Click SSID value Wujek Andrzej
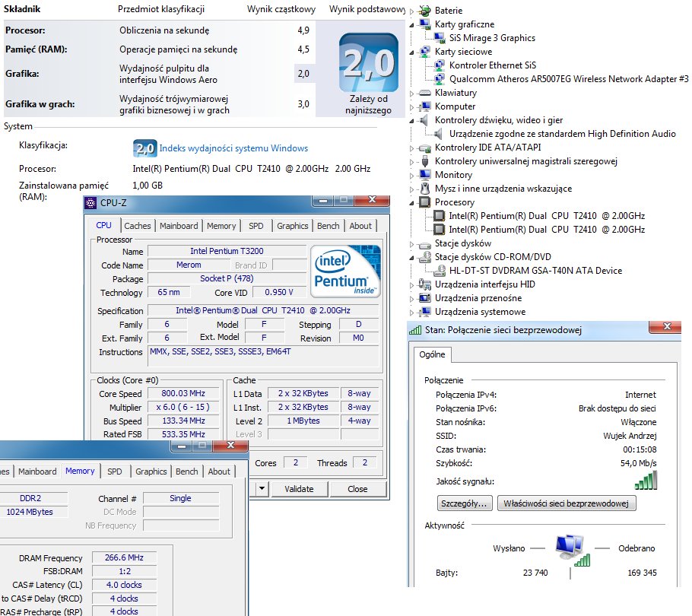692x616 pixels. (630, 436)
